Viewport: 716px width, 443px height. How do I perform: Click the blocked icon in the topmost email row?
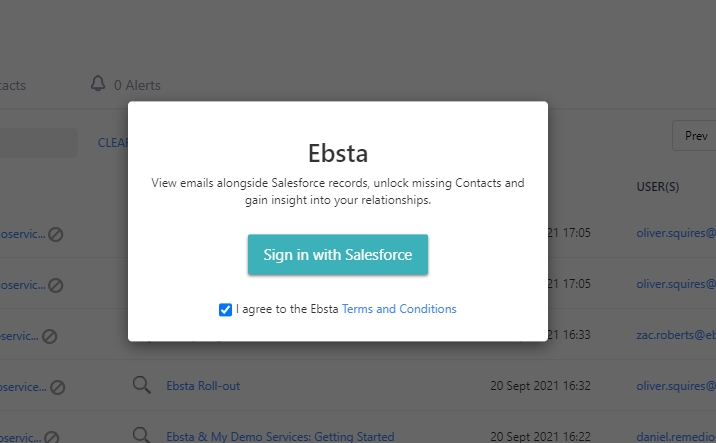pos(56,234)
